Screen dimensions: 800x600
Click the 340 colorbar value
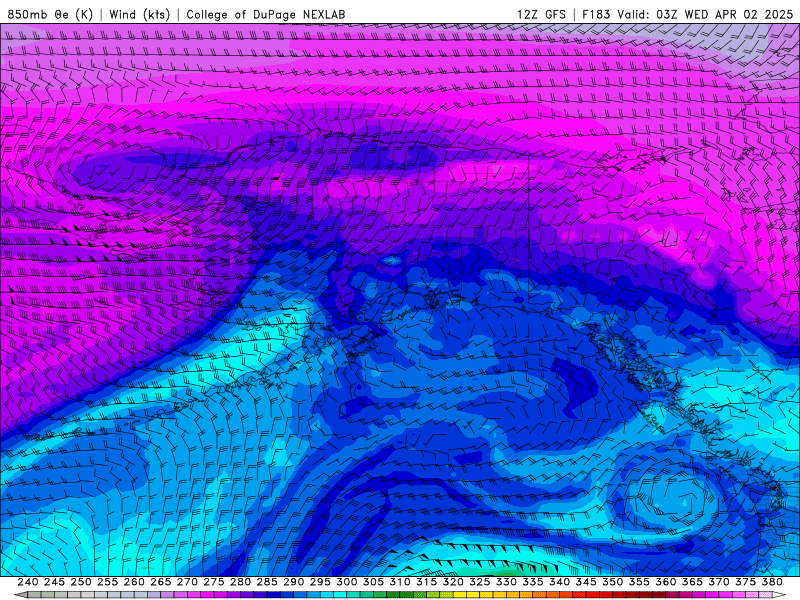560,582
